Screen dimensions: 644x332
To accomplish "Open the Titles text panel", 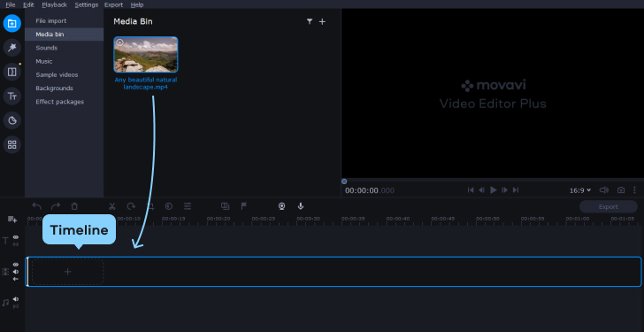I will 11,97.
